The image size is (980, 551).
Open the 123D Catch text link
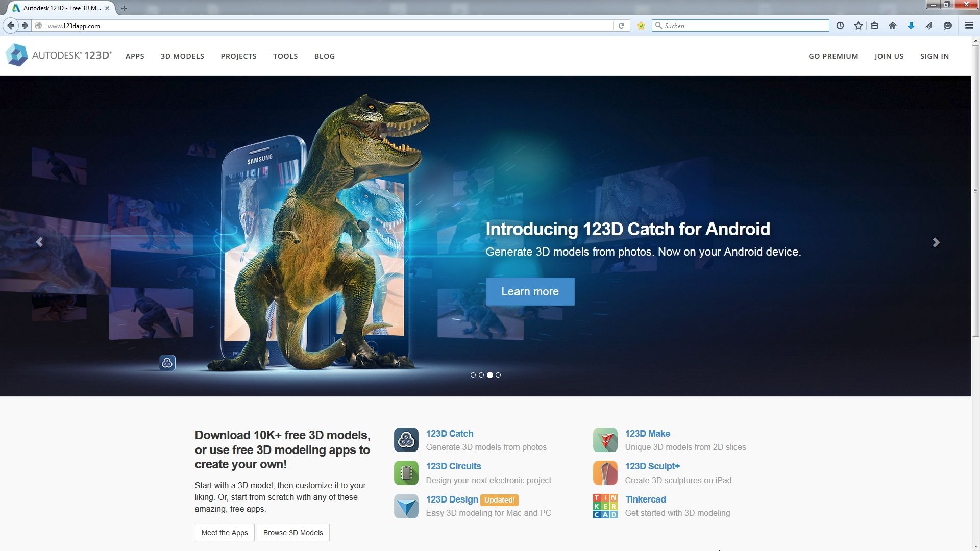pos(450,434)
